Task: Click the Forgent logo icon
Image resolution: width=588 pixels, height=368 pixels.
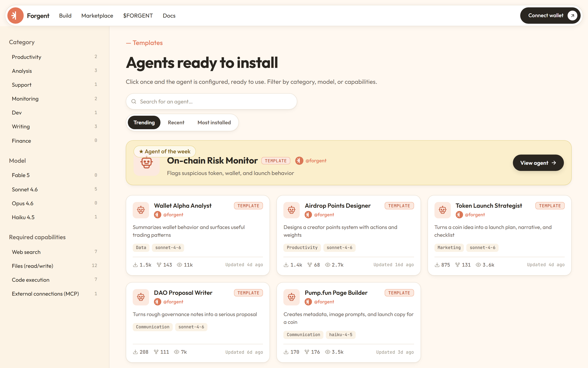Action: coord(15,16)
